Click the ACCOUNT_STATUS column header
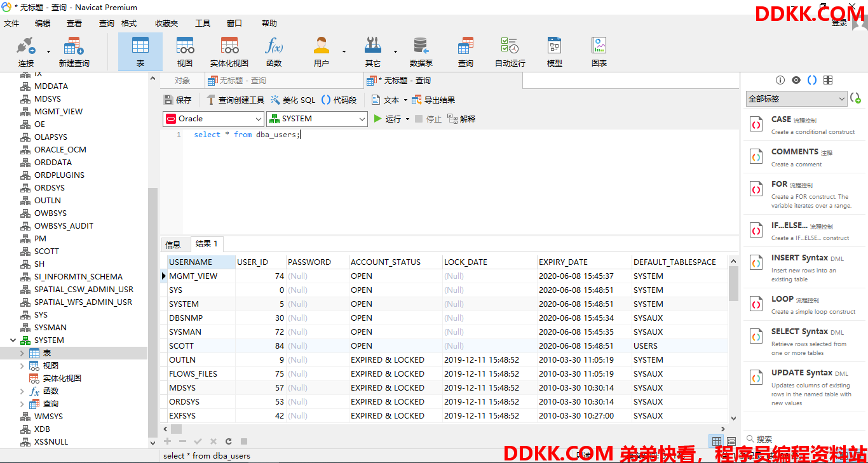Image resolution: width=868 pixels, height=463 pixels. click(x=395, y=262)
